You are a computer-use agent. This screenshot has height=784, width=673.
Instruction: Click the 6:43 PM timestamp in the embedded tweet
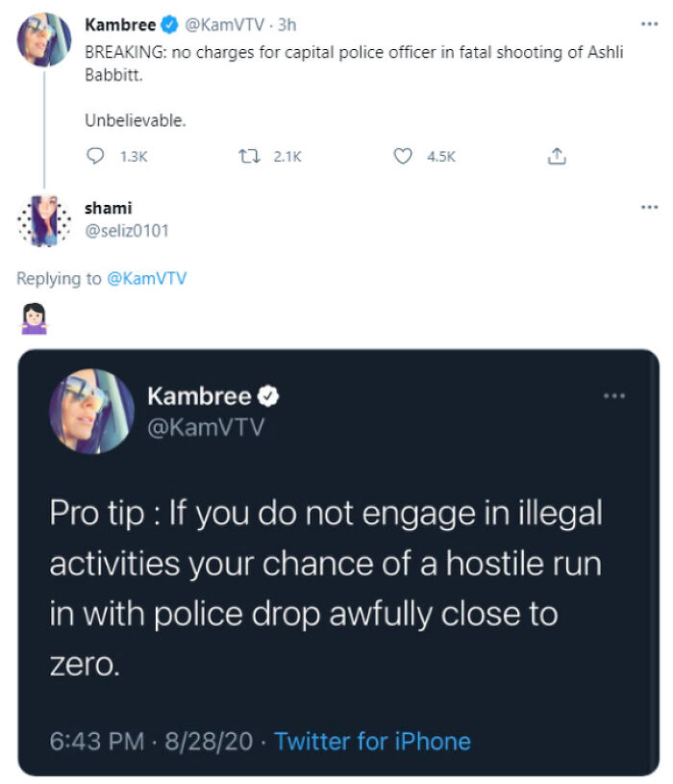85,742
